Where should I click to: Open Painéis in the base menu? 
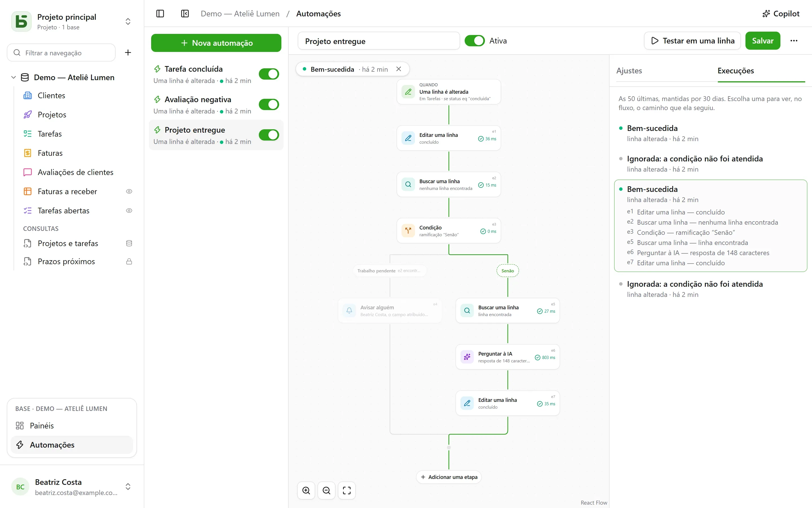tap(72, 426)
